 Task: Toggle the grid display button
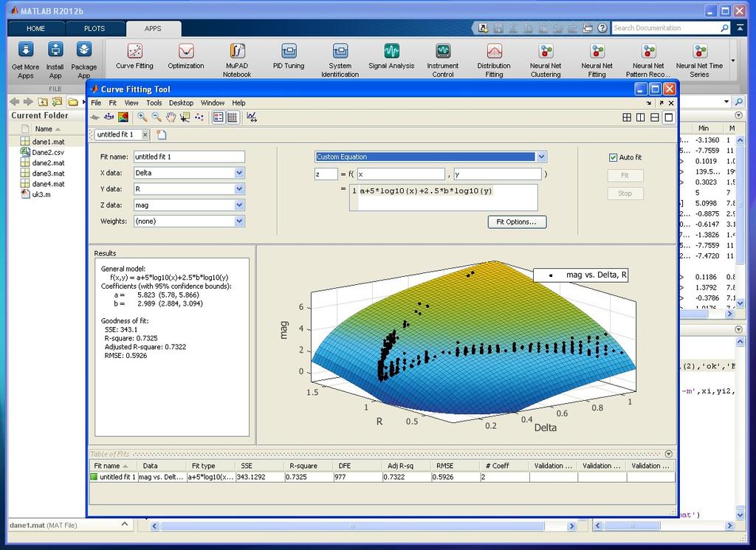tap(233, 117)
